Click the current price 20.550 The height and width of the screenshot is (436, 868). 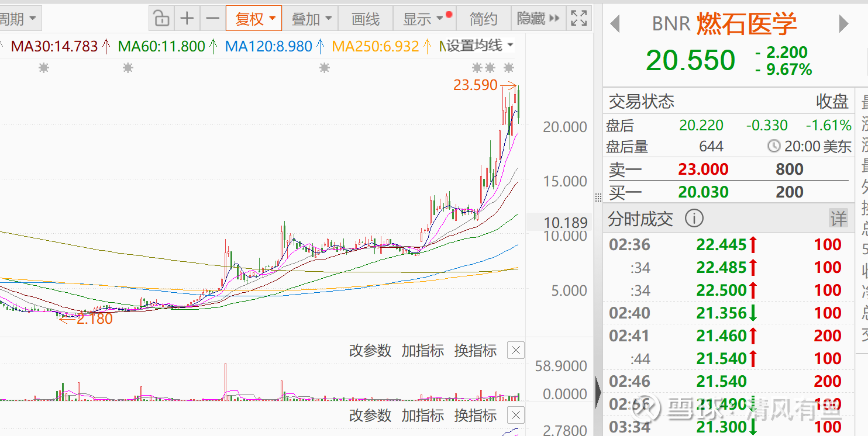click(691, 60)
